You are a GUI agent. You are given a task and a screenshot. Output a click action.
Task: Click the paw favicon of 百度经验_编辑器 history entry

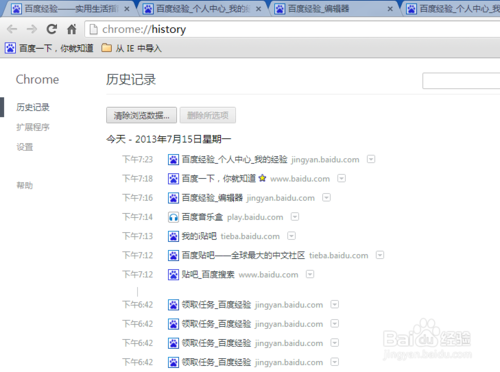click(x=173, y=198)
